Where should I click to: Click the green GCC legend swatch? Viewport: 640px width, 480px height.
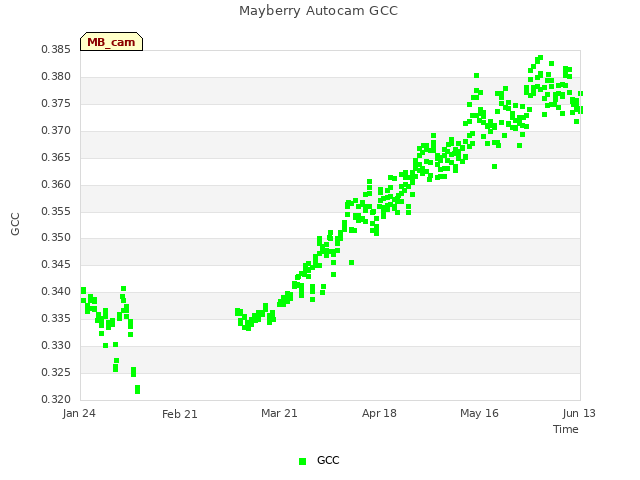pyautogui.click(x=302, y=461)
